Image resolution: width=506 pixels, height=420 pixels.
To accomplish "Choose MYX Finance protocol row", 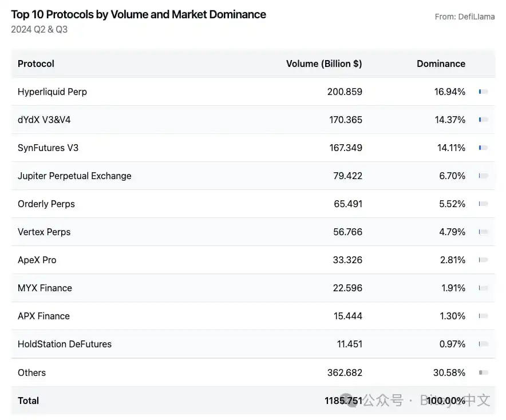I will pos(45,288).
